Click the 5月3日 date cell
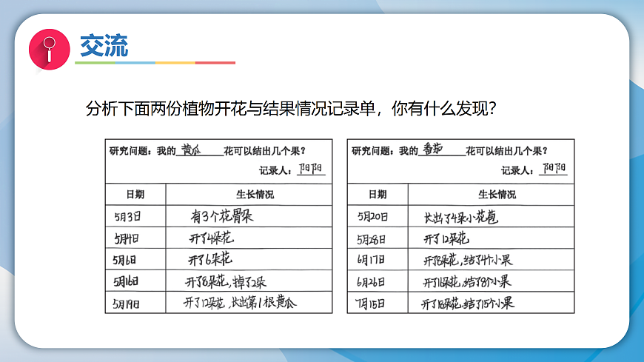This screenshot has height=362, width=644. point(135,216)
